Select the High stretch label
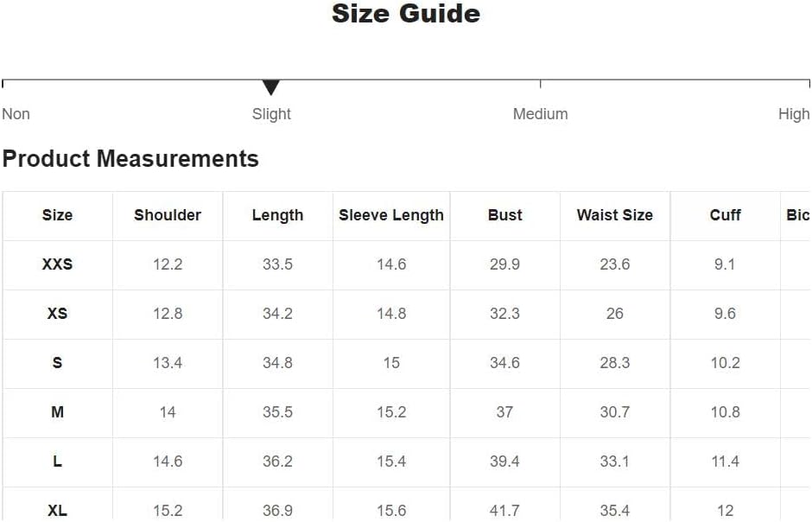Image resolution: width=812 pixels, height=522 pixels. [794, 114]
